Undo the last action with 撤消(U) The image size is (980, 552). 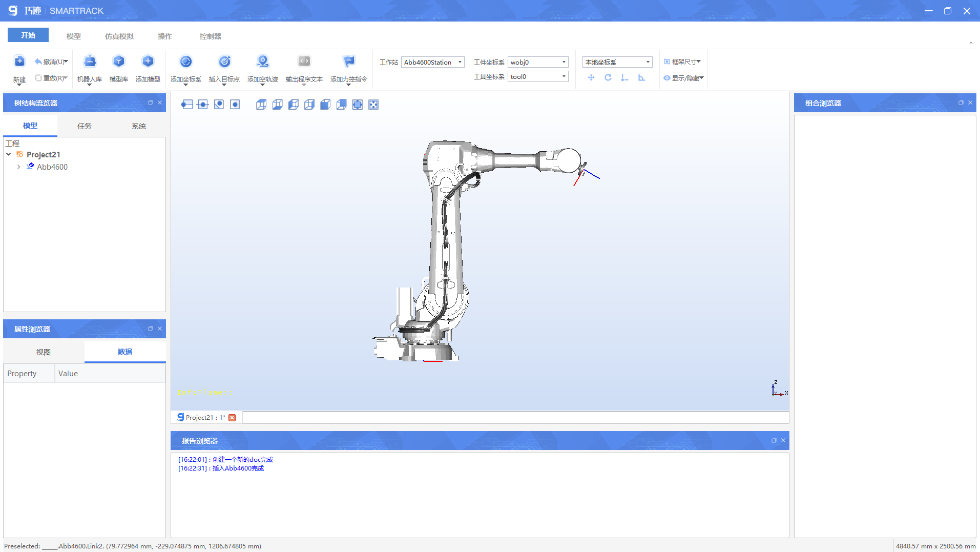tap(51, 62)
